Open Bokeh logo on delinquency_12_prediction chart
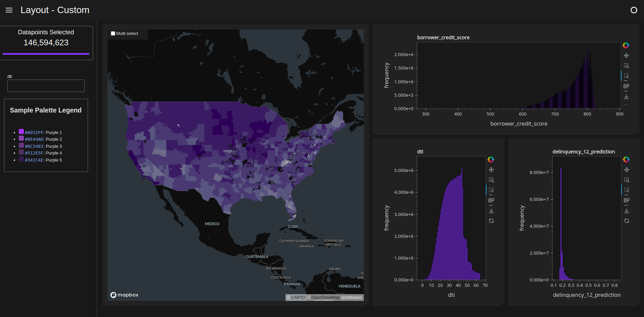Screen dimensions: 644x317 [x=626, y=160]
